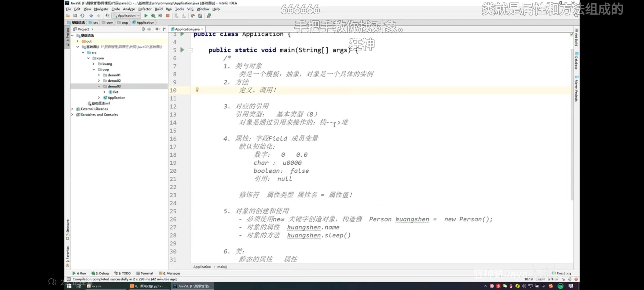The height and width of the screenshot is (290, 644).
Task: Click the Scroll from Source target icon
Action: click(x=143, y=29)
